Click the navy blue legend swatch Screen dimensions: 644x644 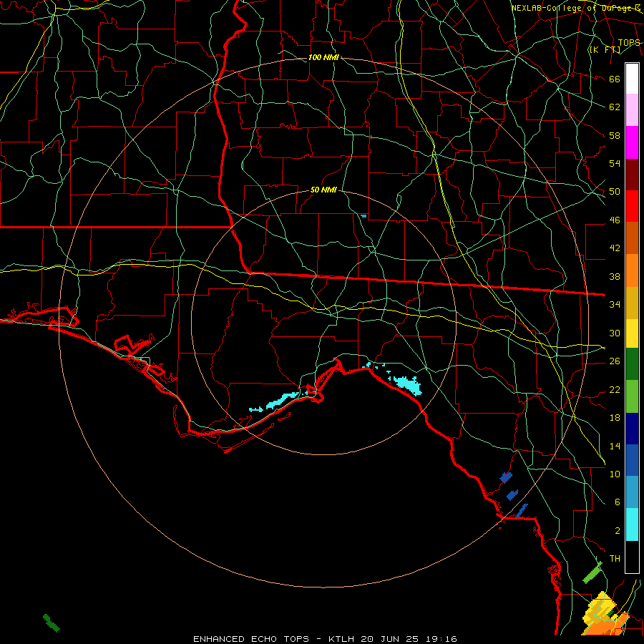pyautogui.click(x=632, y=429)
